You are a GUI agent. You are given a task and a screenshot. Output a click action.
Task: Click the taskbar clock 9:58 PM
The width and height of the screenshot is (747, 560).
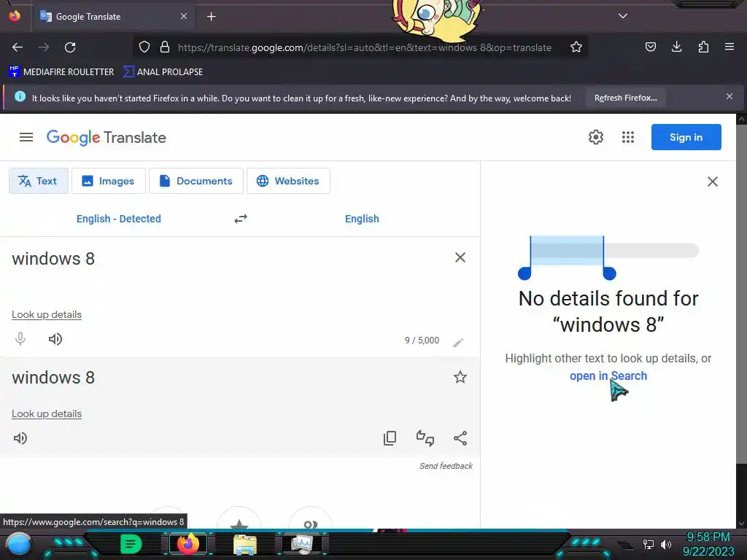[708, 537]
